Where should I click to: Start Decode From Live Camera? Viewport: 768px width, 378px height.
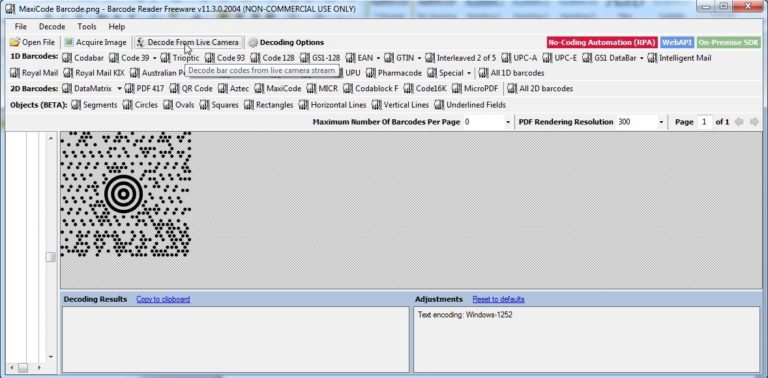click(x=189, y=43)
